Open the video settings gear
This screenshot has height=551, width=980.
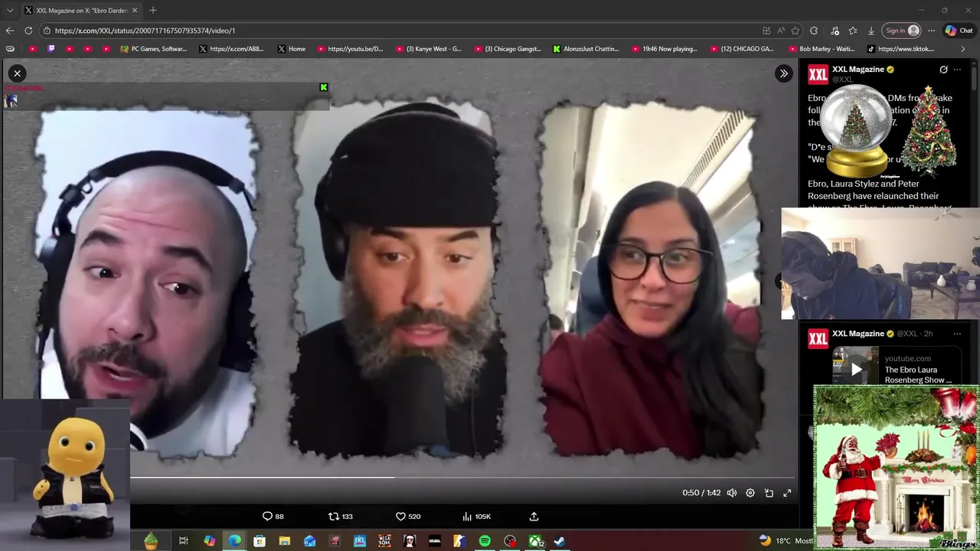(x=750, y=493)
